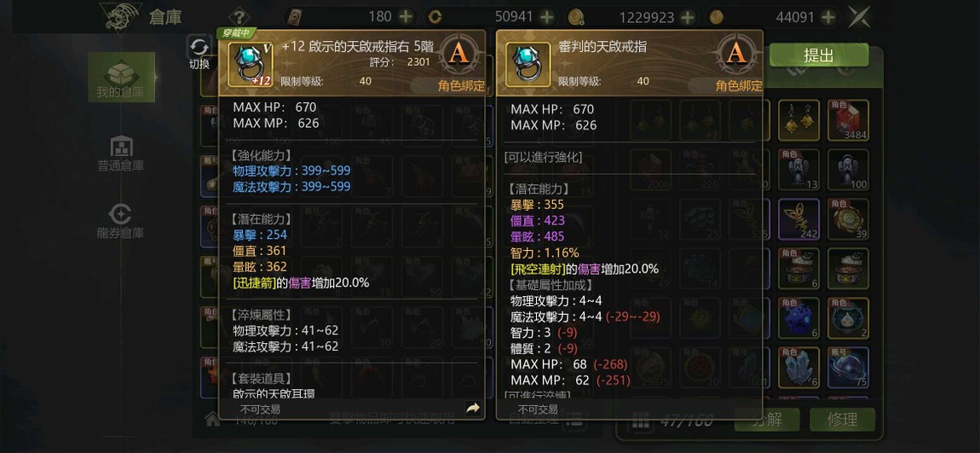Select the purple-bordered item with count 242
980x453 pixels.
click(798, 219)
